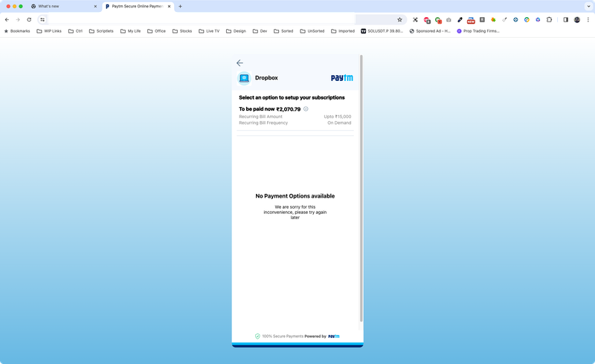This screenshot has width=595, height=364.
Task: Open the Bookmarks star shortcut
Action: coord(17,31)
